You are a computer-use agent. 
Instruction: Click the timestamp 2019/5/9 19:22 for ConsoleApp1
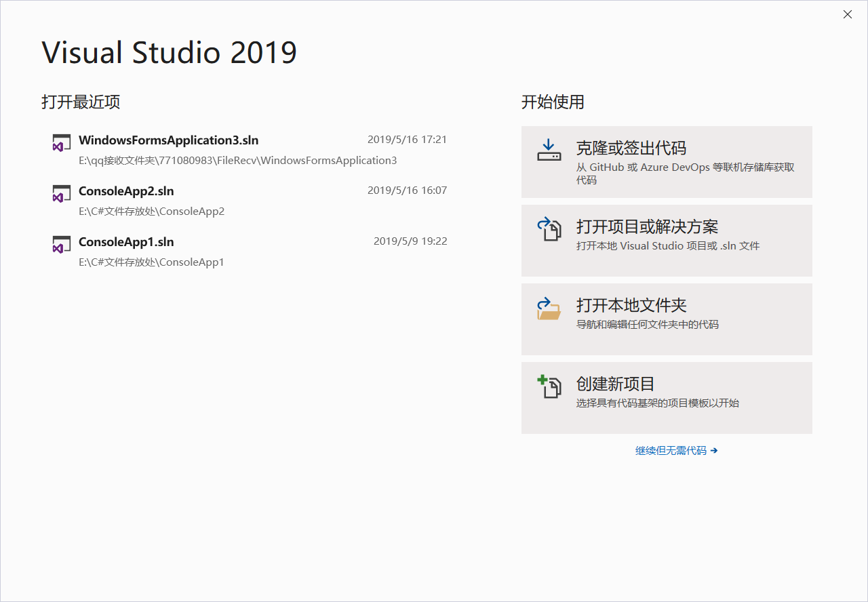tap(410, 241)
